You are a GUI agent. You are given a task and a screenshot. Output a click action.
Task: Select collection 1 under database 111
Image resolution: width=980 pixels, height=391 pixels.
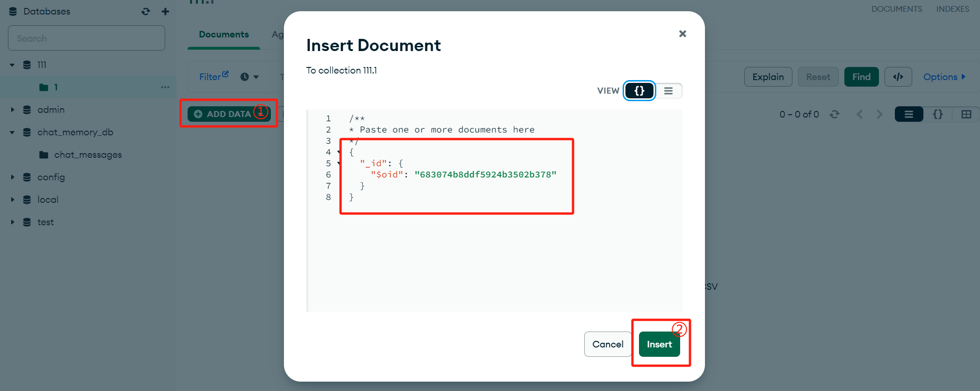(56, 87)
